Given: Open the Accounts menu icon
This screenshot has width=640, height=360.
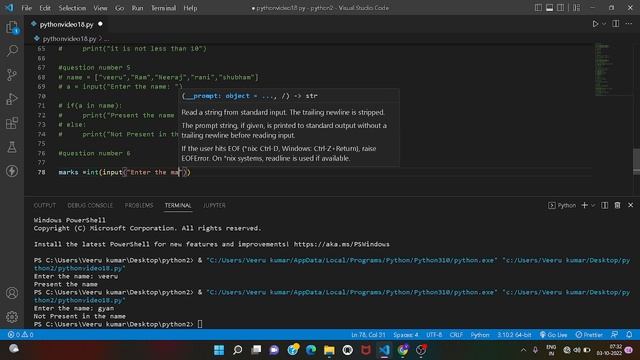Looking at the screenshot, I should 12,293.
